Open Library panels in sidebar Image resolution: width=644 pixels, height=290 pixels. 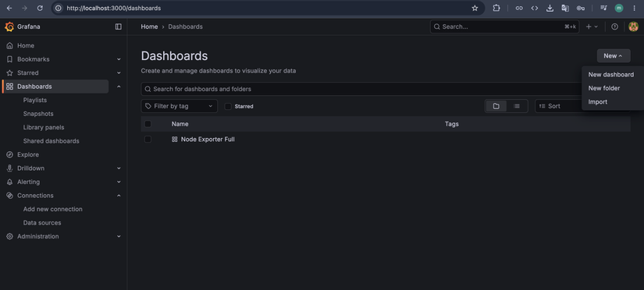[x=44, y=127]
